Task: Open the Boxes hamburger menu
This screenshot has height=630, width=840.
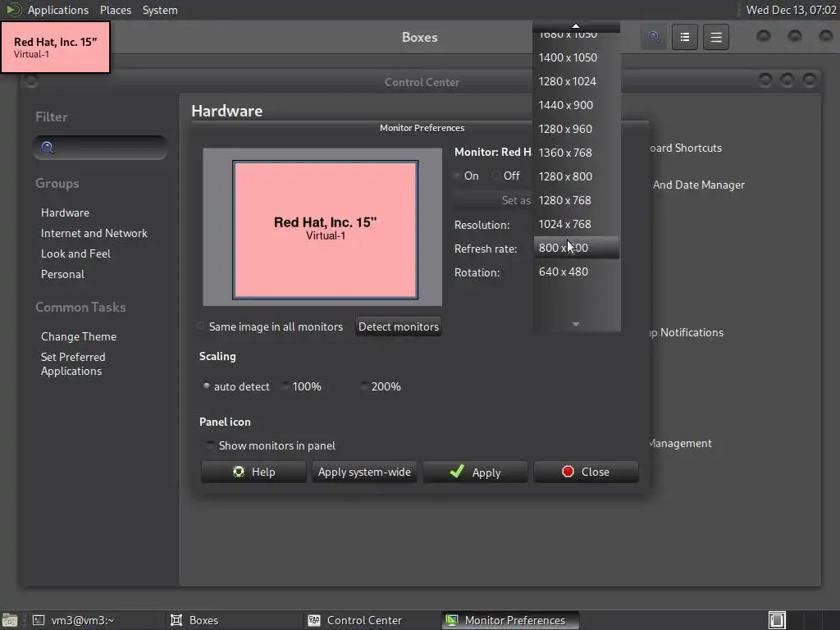Action: point(716,37)
